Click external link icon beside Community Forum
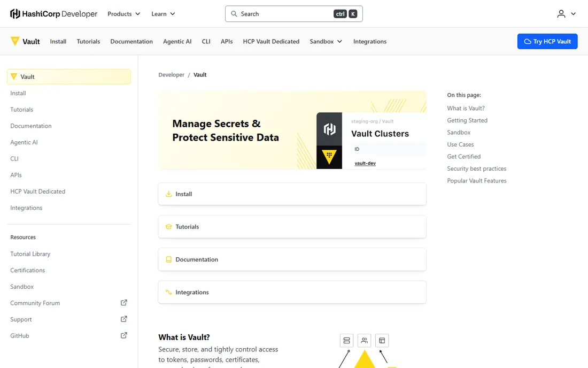This screenshot has height=368, width=588. click(x=124, y=303)
